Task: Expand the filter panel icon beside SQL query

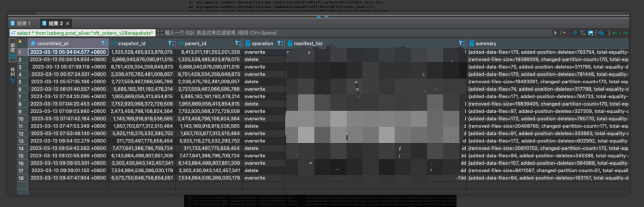Action: click(x=160, y=33)
